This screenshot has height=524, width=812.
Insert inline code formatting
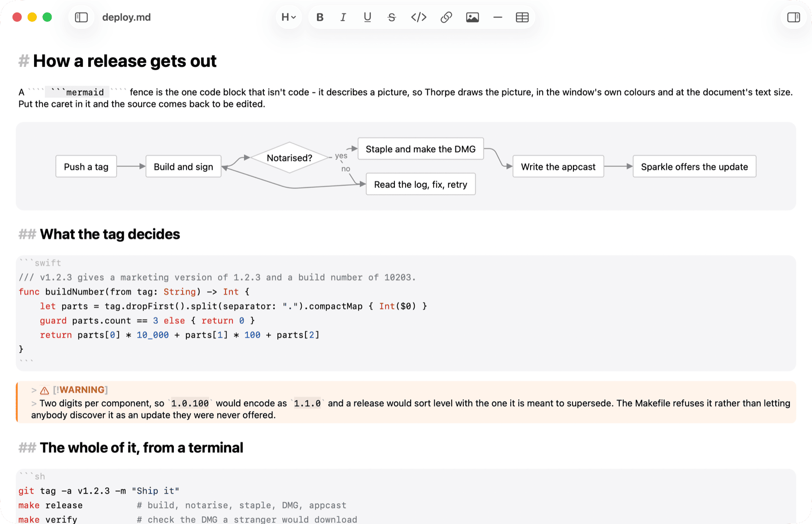pos(418,18)
